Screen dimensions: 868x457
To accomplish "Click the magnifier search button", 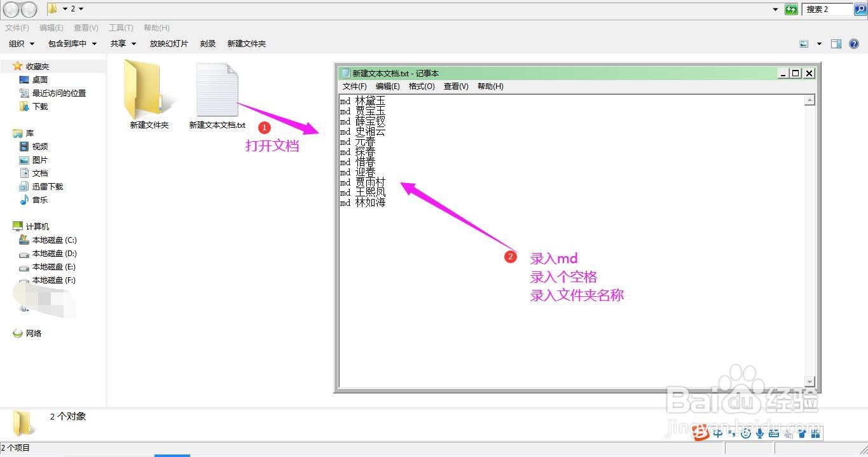I will click(860, 9).
